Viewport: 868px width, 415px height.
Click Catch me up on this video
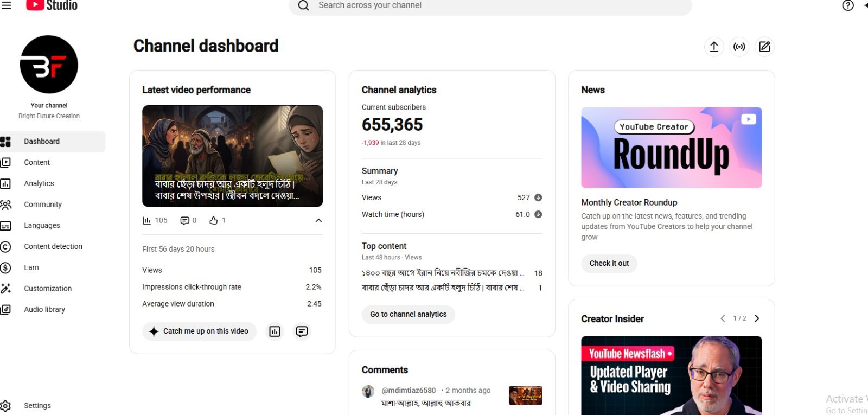coord(199,331)
